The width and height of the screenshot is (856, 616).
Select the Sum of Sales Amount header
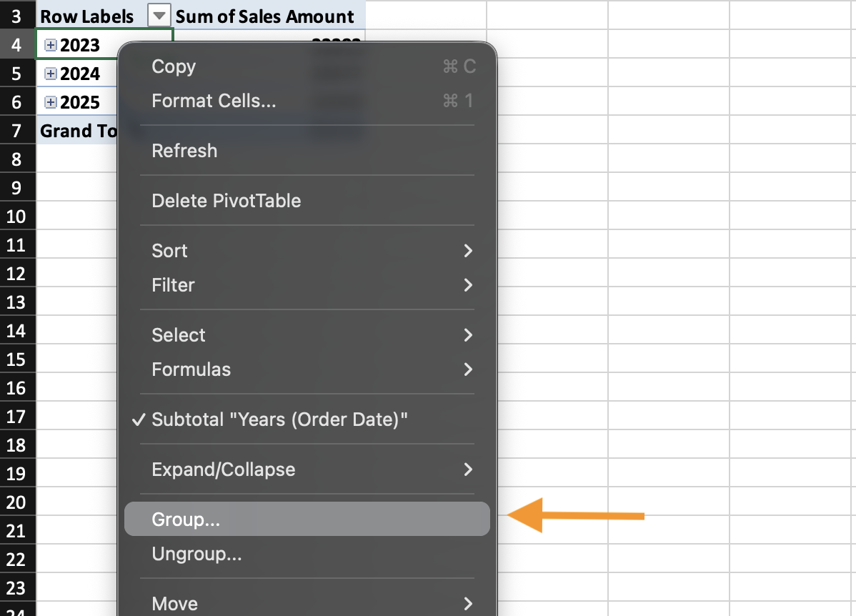coord(264,16)
